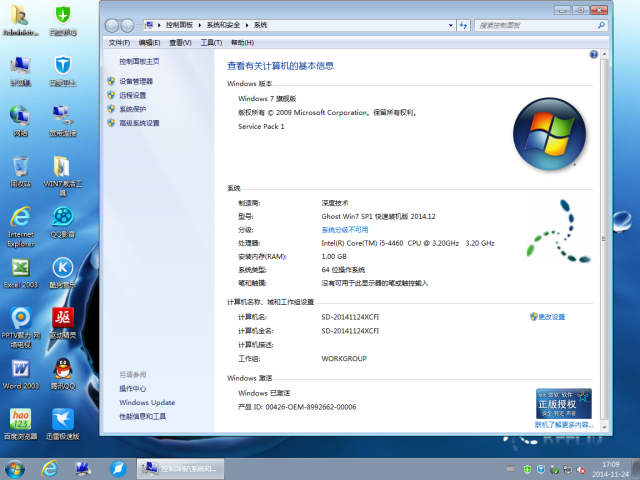Open 系统保护 in the sidebar

point(133,109)
